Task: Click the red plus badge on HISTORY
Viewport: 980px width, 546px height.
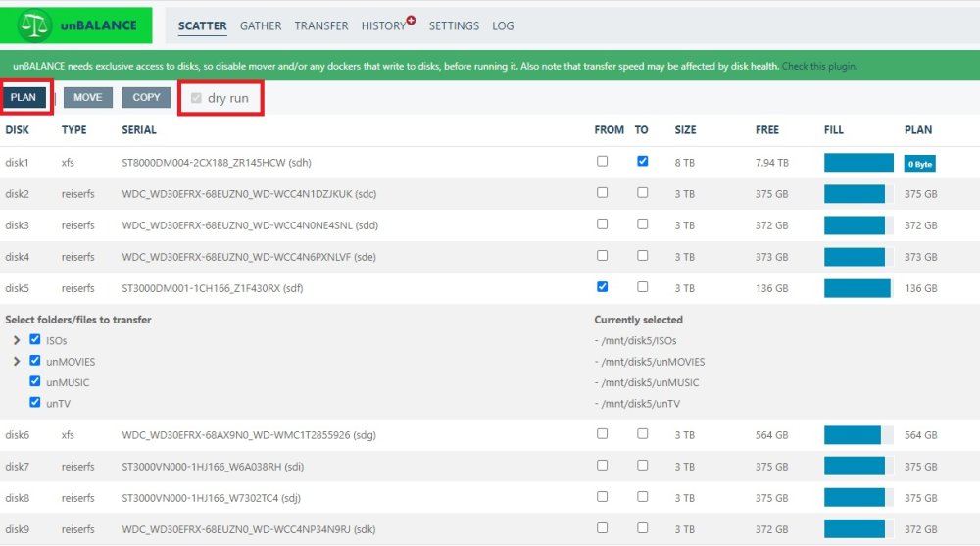Action: pyautogui.click(x=411, y=20)
